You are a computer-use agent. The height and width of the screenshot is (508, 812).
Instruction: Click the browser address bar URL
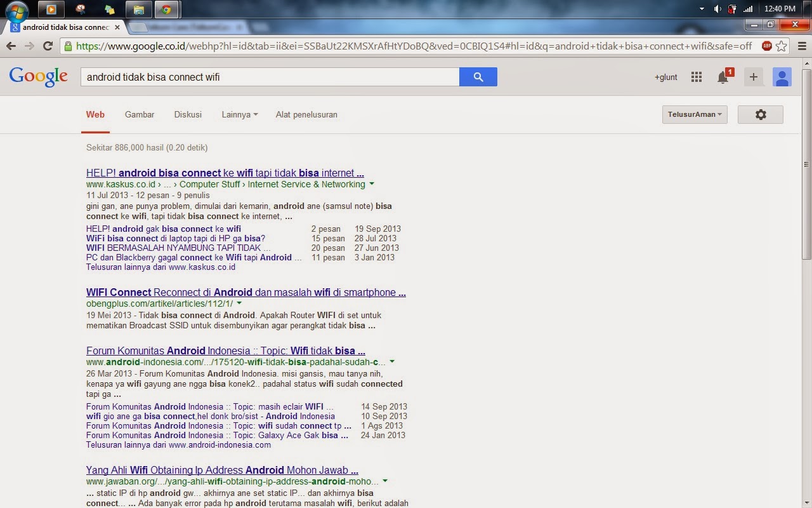[414, 46]
